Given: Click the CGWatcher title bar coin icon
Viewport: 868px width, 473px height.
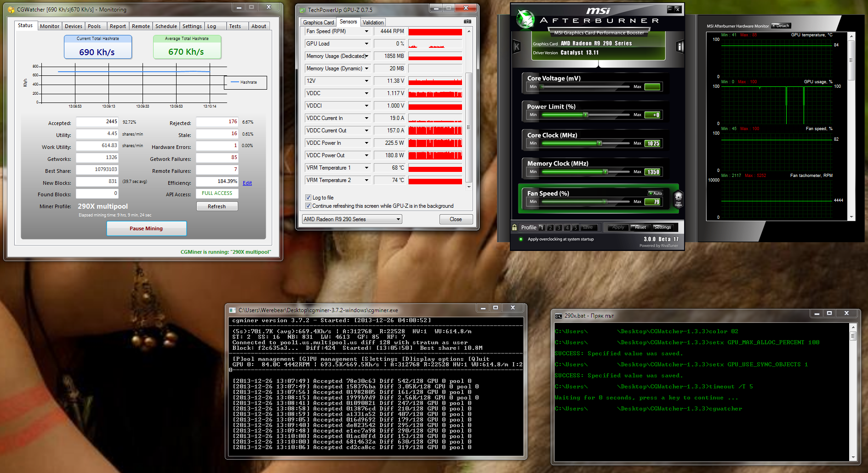Looking at the screenshot, I should point(11,9).
